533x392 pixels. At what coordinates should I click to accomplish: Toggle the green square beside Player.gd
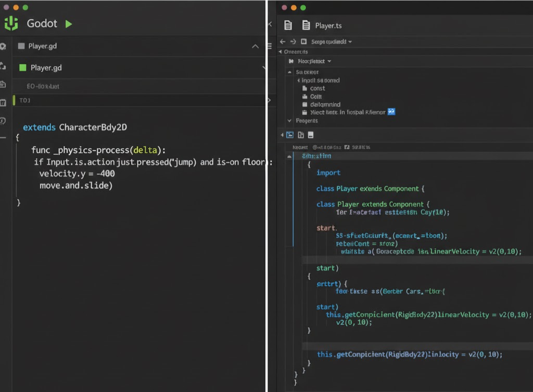(22, 68)
